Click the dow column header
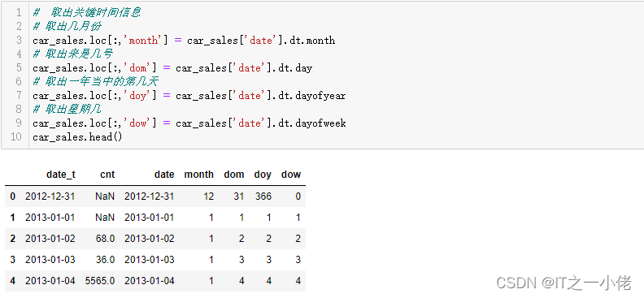This screenshot has width=644, height=298. tap(291, 175)
